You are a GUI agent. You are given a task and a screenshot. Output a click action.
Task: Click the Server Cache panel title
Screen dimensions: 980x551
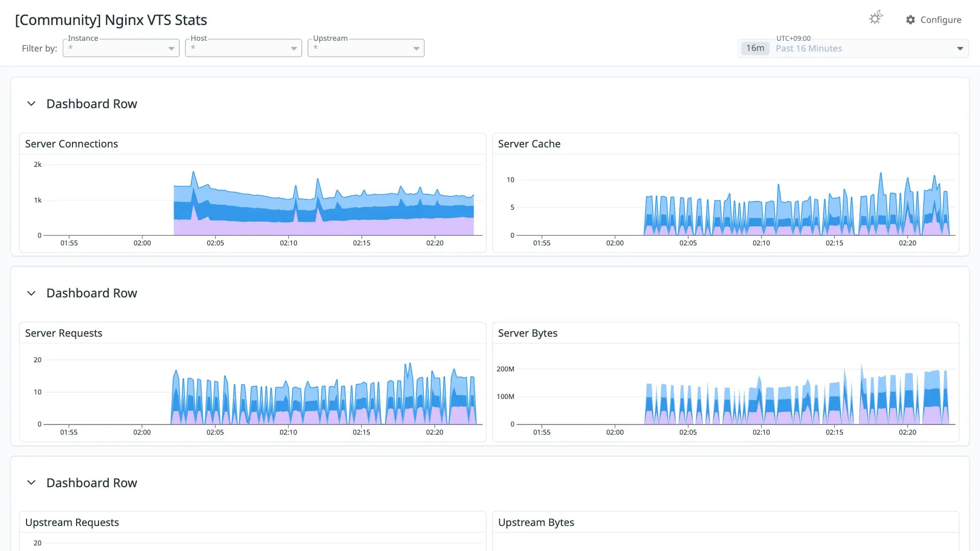point(529,144)
